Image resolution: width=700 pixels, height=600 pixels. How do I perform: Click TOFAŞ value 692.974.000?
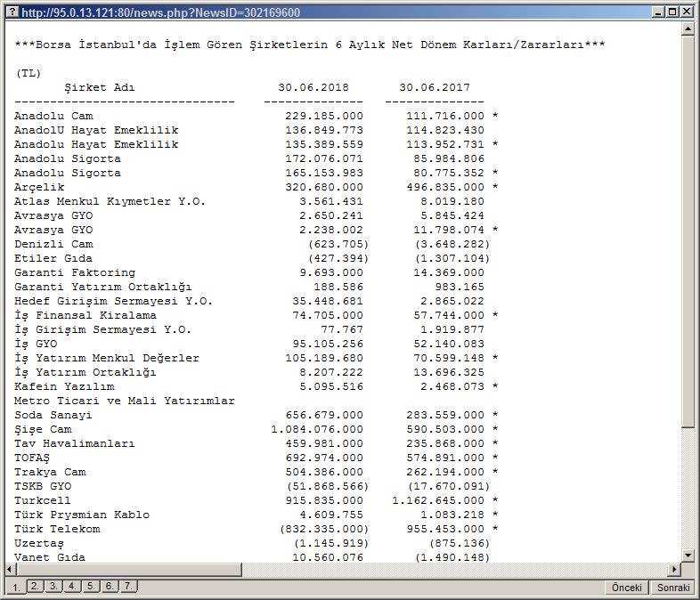point(324,458)
